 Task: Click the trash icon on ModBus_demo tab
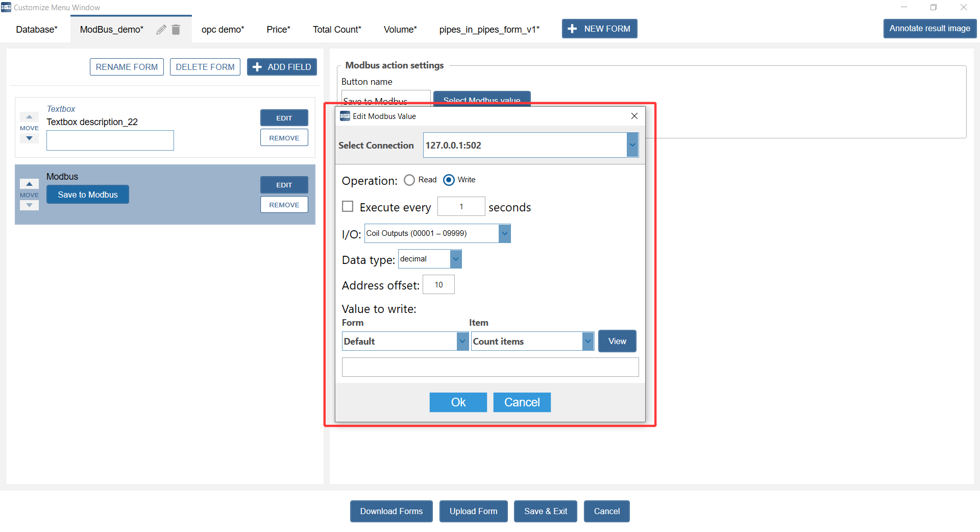176,30
